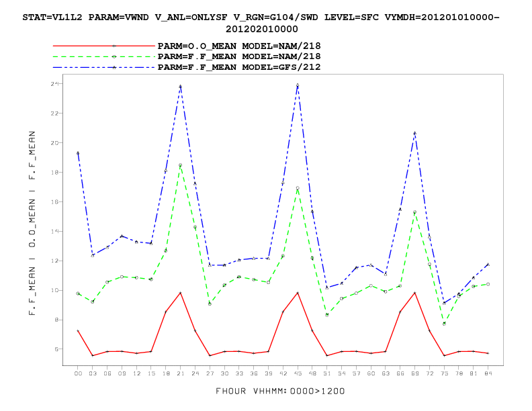Viewport: 532px width, 411px height.
Task: Click x-axis tick label 48
Action: pyautogui.click(x=312, y=373)
